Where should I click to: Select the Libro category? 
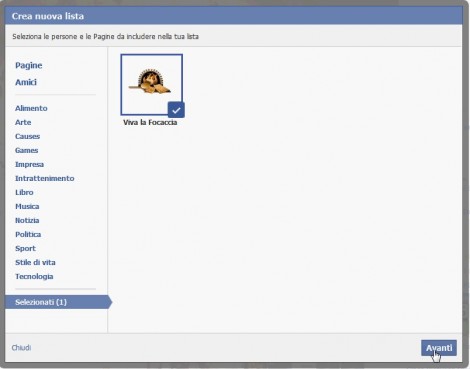[x=24, y=192]
